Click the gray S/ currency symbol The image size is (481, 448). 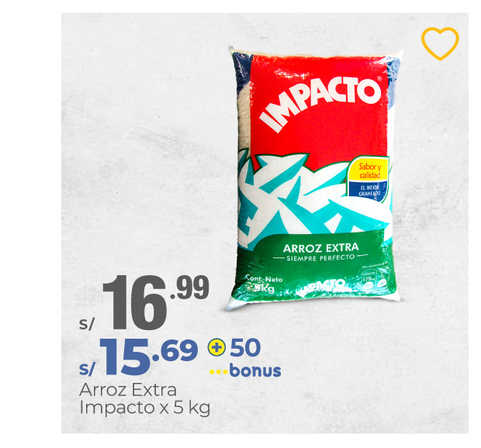click(87, 324)
